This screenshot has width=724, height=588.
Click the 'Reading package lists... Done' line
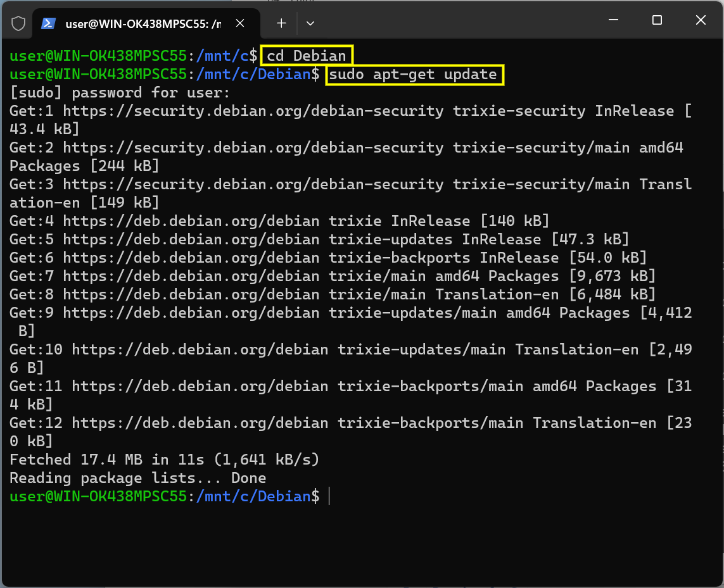(137, 478)
